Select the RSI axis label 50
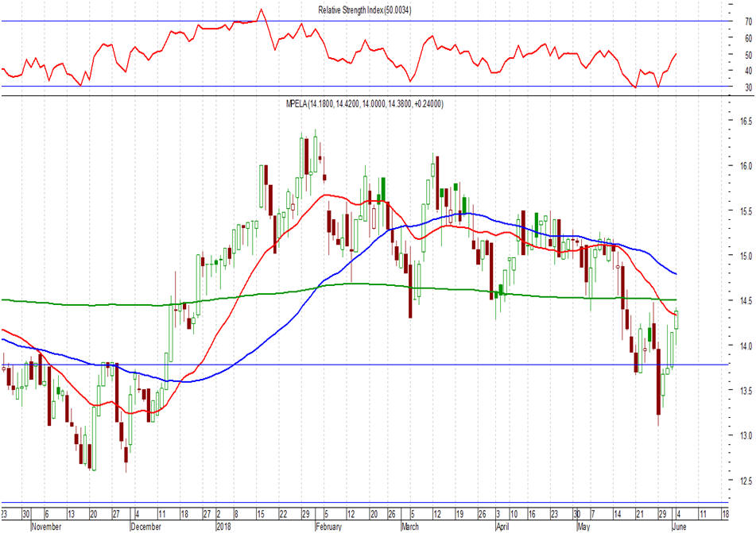The height and width of the screenshot is (533, 756). pos(748,55)
